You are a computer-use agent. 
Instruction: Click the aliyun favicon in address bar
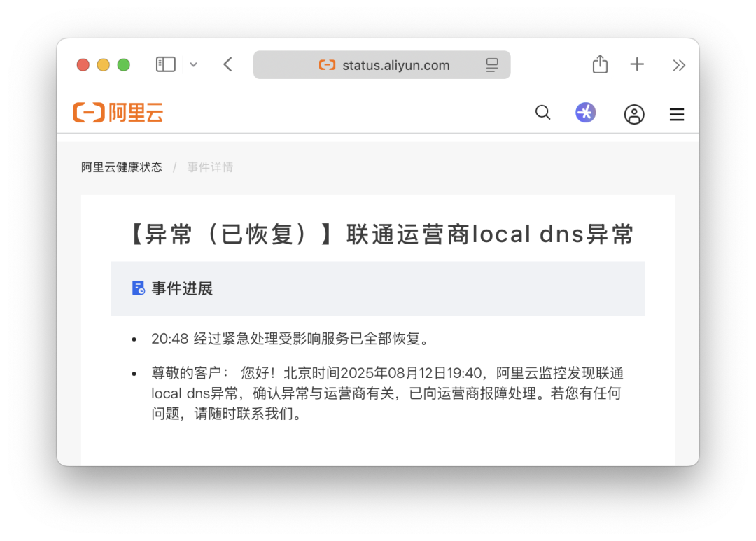[x=327, y=64]
